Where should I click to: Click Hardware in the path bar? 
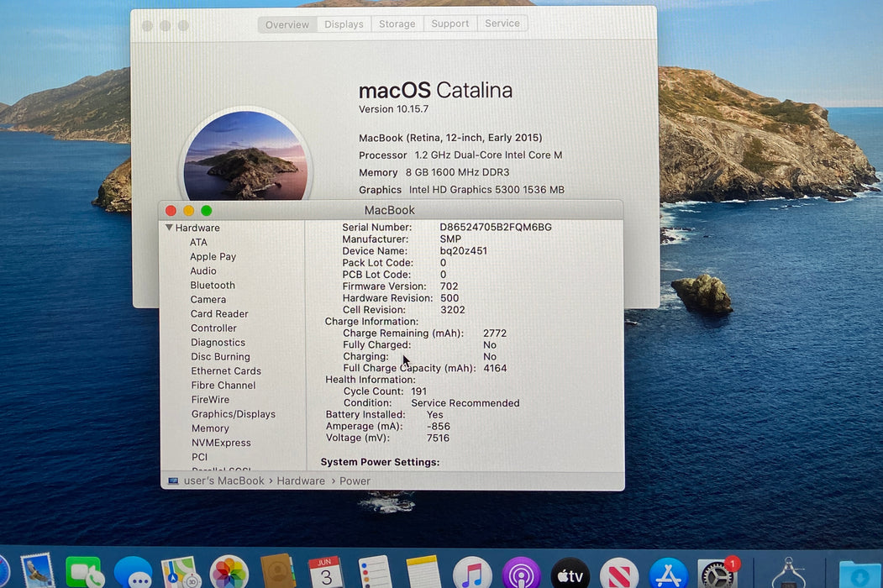[301, 481]
